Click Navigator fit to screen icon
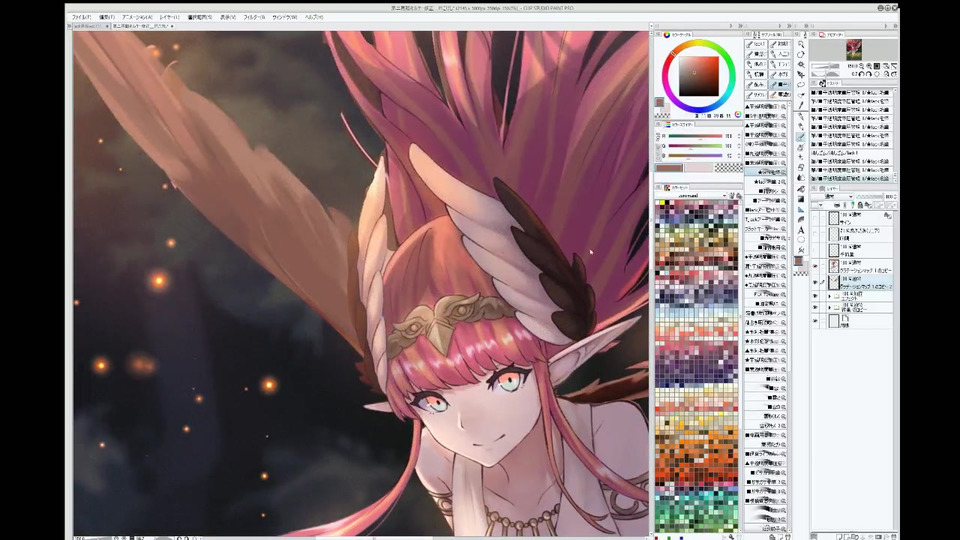 tap(877, 66)
